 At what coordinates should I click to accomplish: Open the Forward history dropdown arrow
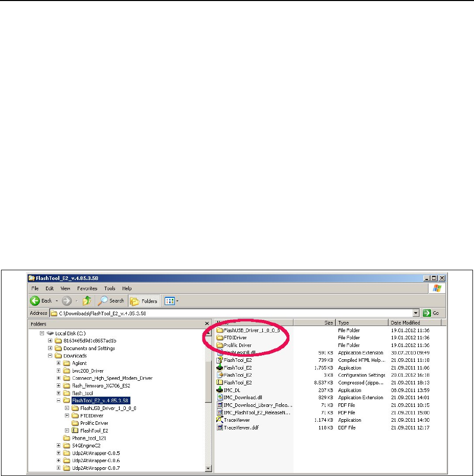click(76, 301)
